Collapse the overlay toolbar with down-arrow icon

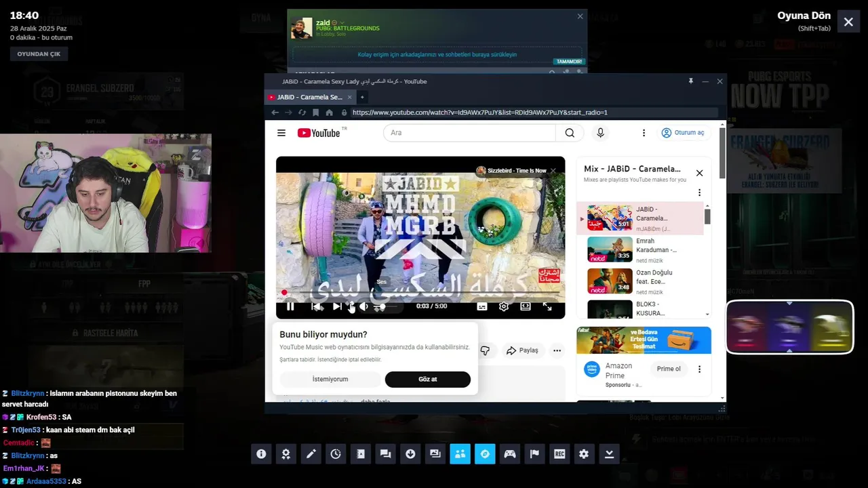pos(609,454)
